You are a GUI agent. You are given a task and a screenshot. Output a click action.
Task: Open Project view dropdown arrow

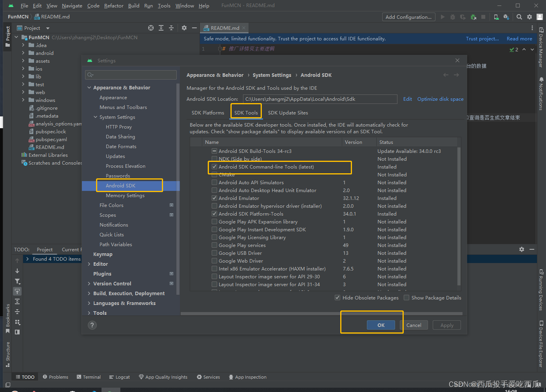48,28
